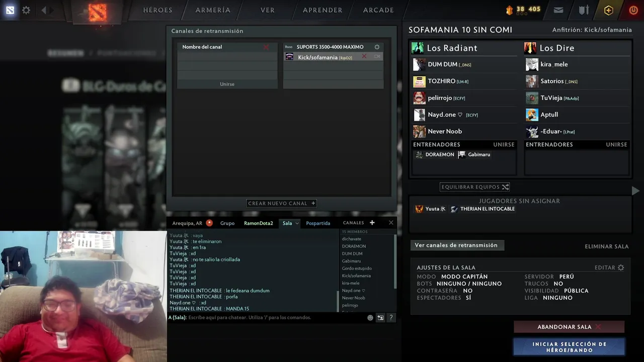Open the VER menu
Viewport: 644px width, 362px height.
(268, 10)
